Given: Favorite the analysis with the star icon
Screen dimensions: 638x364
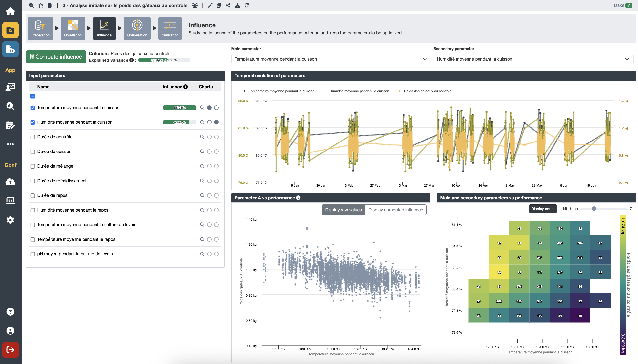Looking at the screenshot, I should 41,5.
